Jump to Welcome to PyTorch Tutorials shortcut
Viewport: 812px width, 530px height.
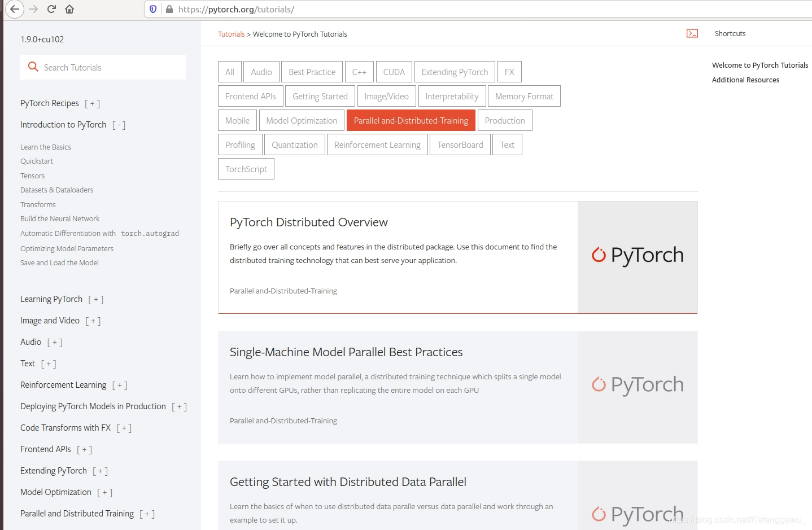tap(760, 65)
